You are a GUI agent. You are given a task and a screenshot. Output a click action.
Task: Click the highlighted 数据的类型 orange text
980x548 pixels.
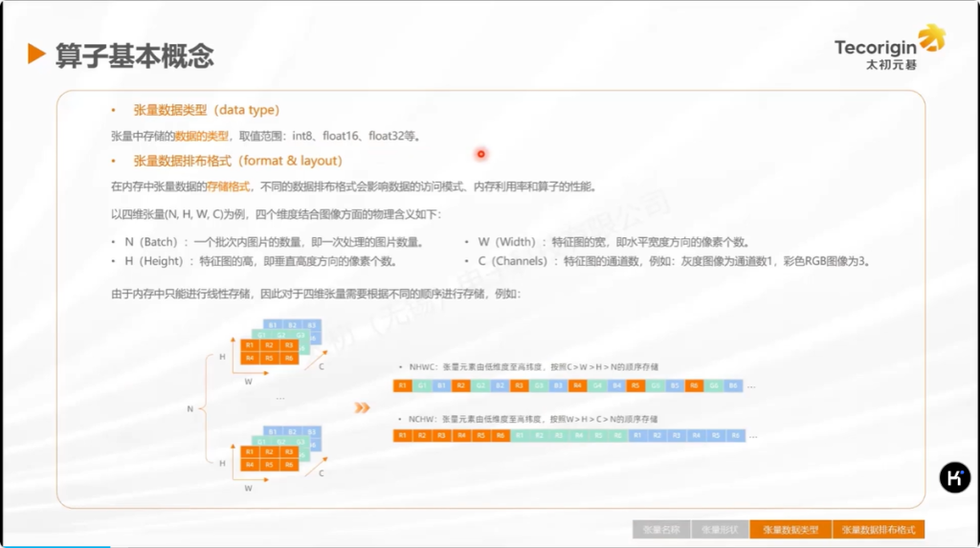pyautogui.click(x=202, y=136)
